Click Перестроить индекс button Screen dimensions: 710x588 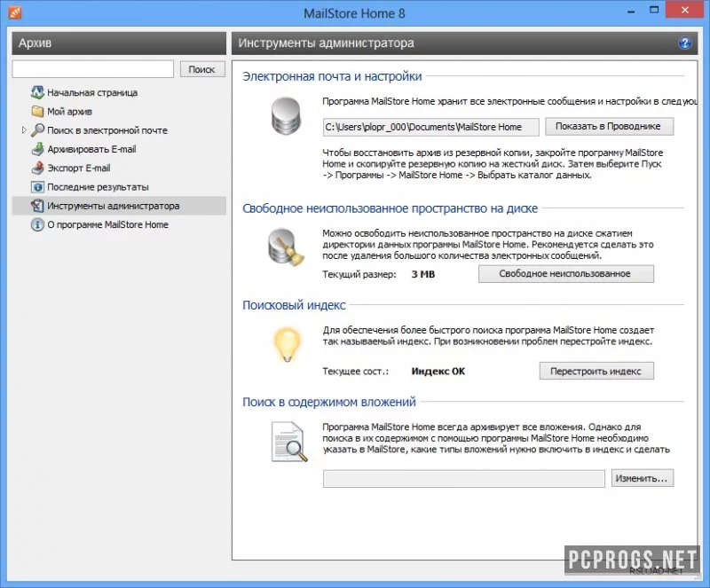[x=596, y=372]
